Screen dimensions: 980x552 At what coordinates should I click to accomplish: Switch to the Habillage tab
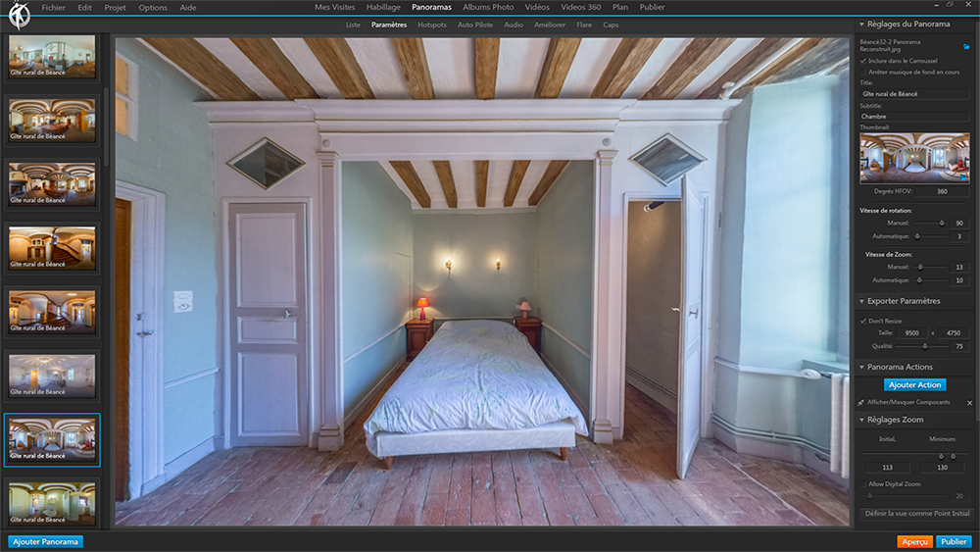pyautogui.click(x=383, y=7)
